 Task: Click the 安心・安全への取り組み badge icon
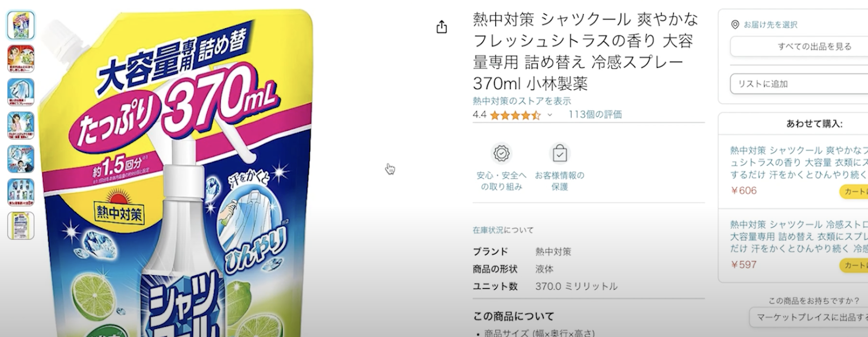[501, 154]
